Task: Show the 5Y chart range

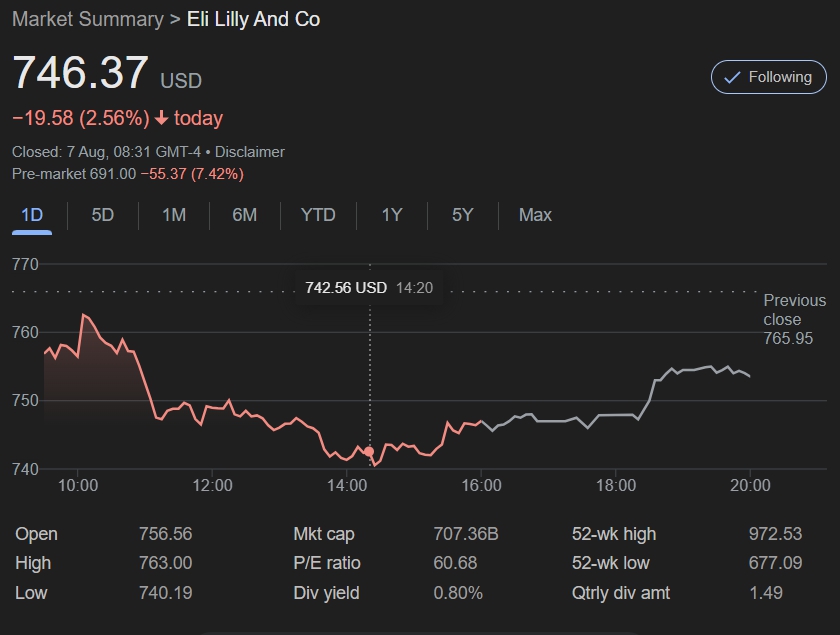Action: pos(462,215)
